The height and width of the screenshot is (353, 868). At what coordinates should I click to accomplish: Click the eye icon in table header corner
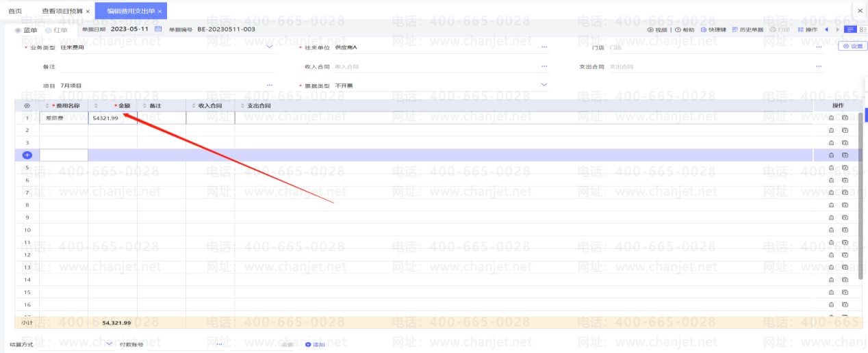click(x=27, y=105)
